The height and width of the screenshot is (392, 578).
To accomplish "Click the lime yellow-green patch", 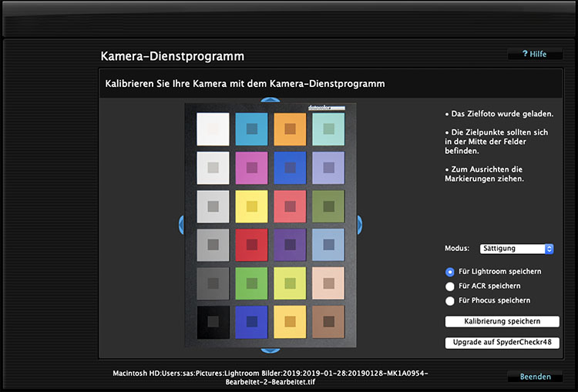I will pos(290,283).
